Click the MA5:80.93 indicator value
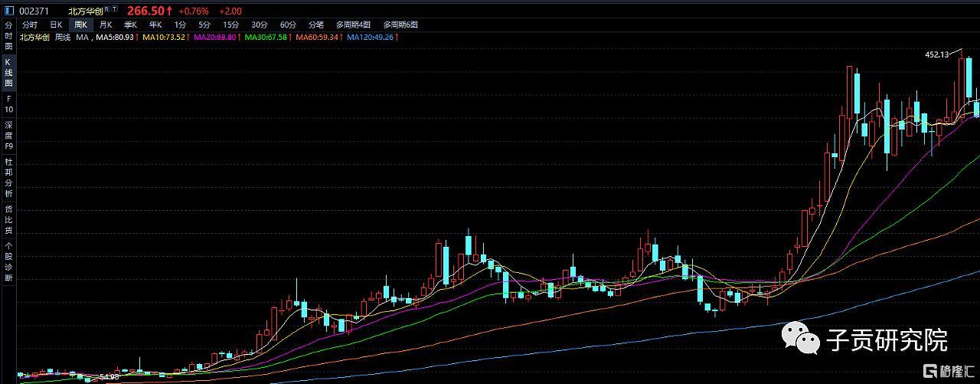 click(116, 37)
